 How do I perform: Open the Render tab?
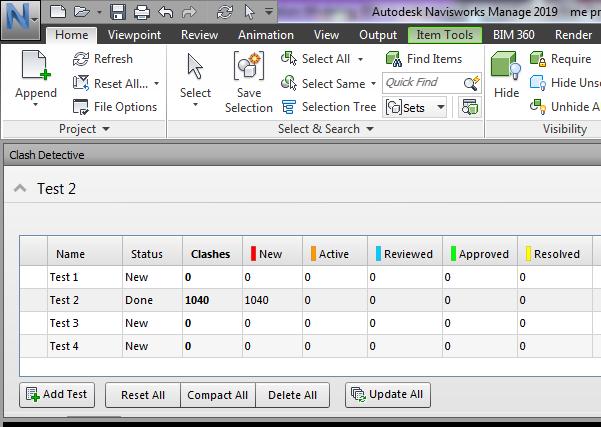[x=573, y=35]
